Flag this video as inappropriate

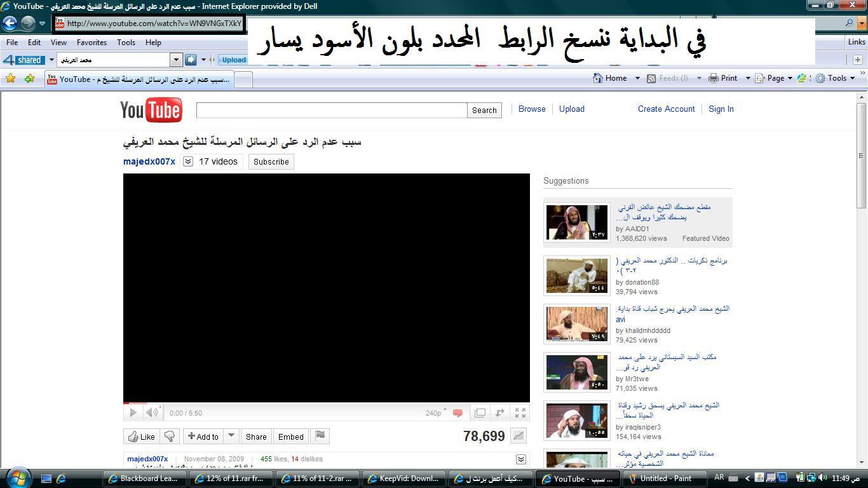[320, 436]
